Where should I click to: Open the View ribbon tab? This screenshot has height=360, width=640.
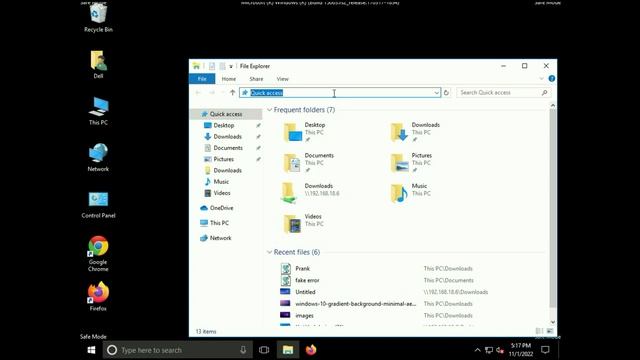click(282, 79)
